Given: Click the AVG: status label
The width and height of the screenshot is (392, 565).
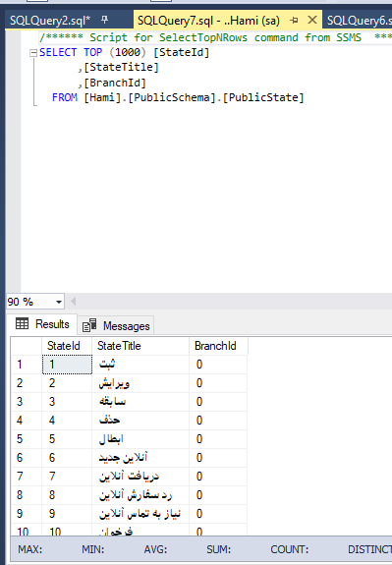Looking at the screenshot, I should click(x=155, y=549).
